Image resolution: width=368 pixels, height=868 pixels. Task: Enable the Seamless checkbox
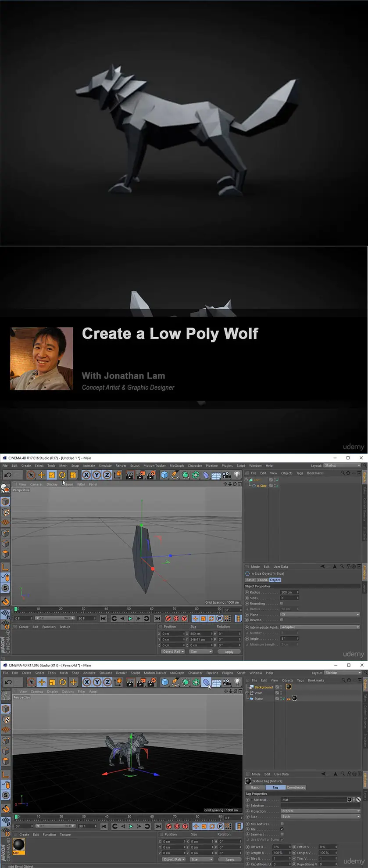pyautogui.click(x=282, y=834)
